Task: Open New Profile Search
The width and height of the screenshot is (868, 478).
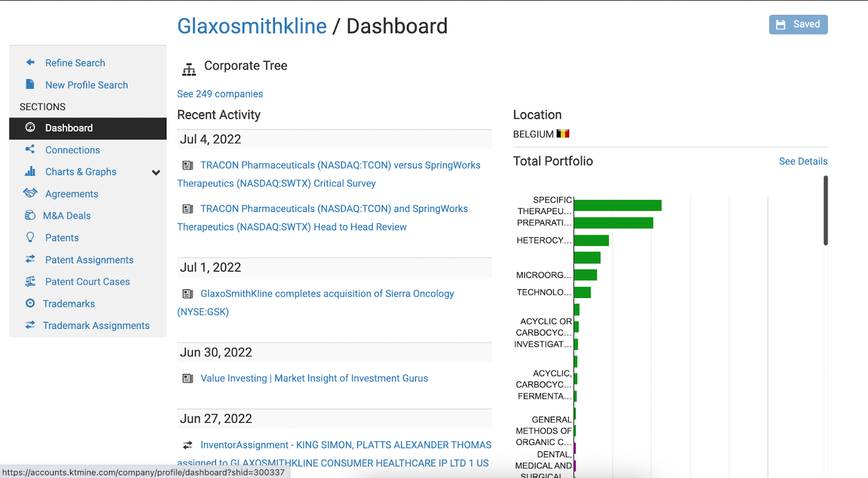Action: tap(88, 85)
